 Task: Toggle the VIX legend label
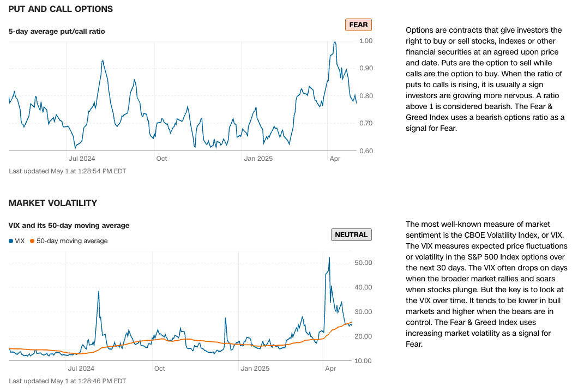[20, 241]
